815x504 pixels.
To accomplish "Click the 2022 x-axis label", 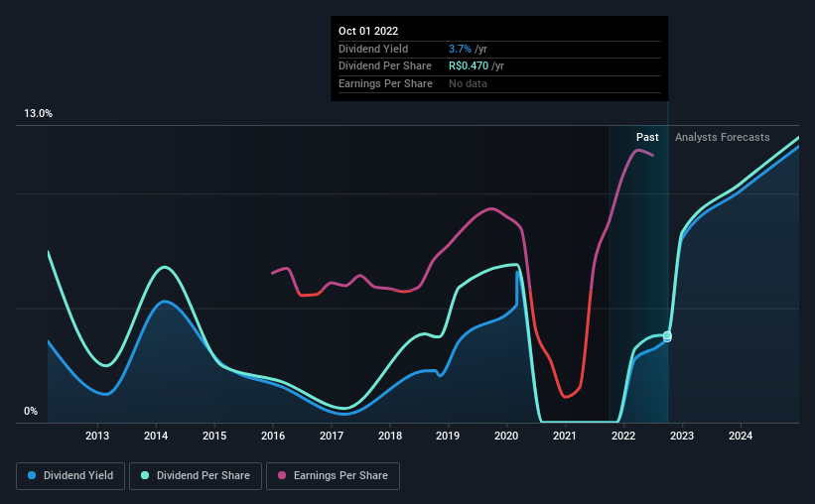I will [x=623, y=436].
